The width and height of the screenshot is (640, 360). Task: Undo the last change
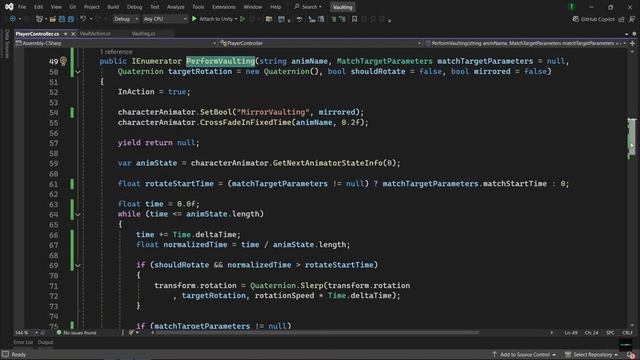(83, 19)
